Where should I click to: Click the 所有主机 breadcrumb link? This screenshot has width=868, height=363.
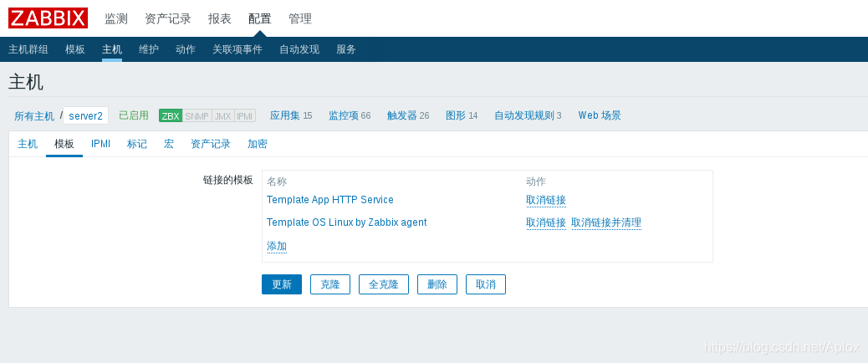[x=34, y=115]
